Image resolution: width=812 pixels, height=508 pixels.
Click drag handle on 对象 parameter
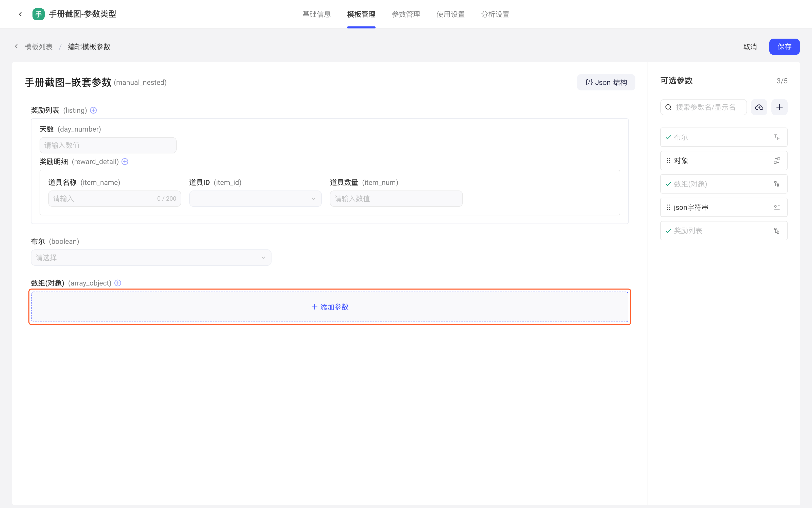pos(668,161)
